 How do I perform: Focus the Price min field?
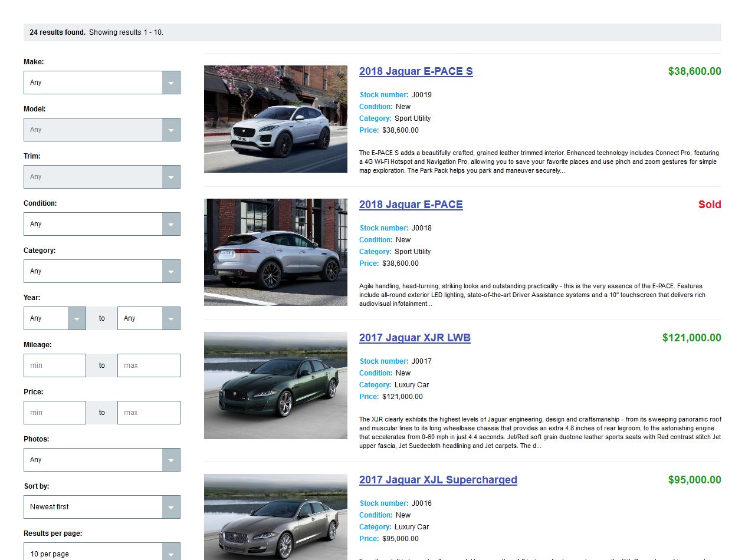coord(55,413)
